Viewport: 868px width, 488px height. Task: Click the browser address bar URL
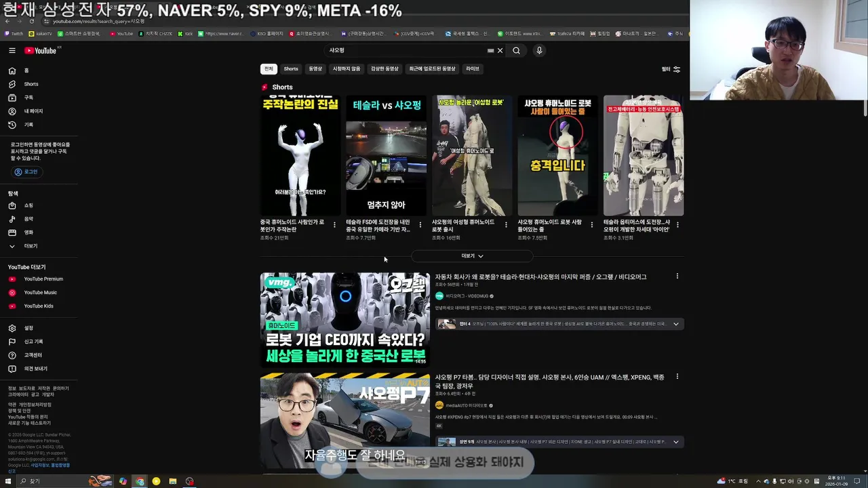pyautogui.click(x=99, y=21)
